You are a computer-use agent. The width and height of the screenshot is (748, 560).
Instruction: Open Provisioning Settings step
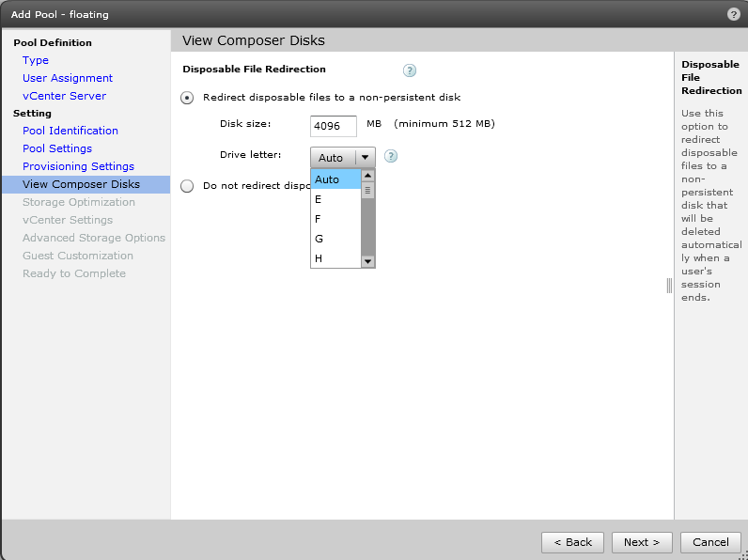78,166
